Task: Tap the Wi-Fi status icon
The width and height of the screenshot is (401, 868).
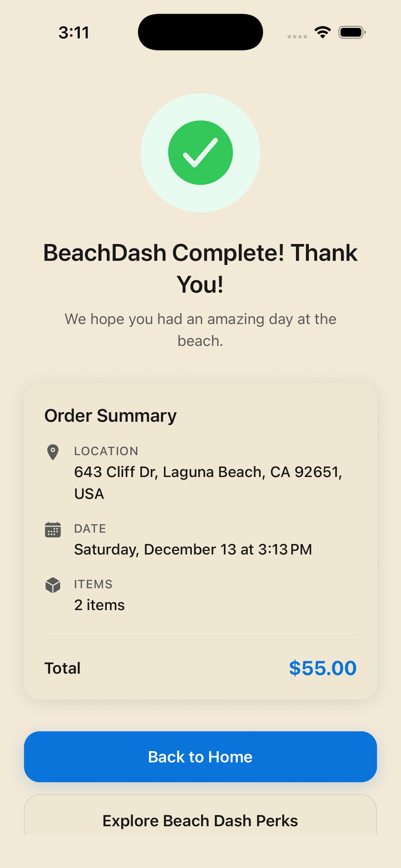Action: tap(322, 32)
